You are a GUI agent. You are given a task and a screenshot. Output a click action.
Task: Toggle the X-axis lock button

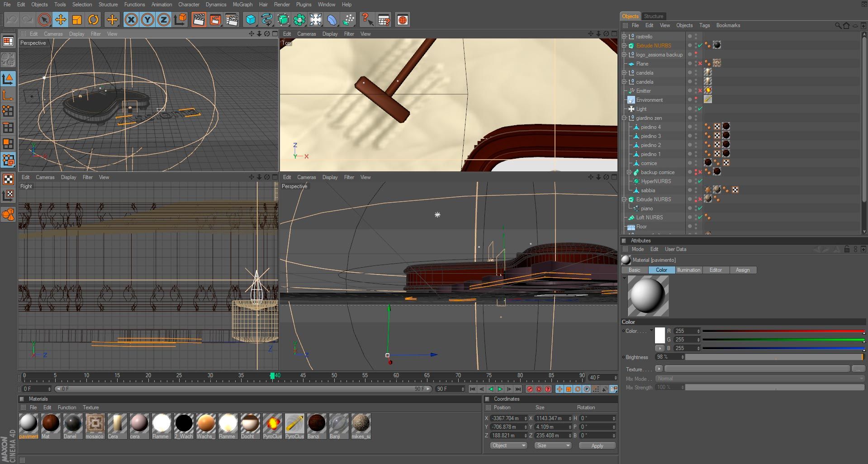tap(130, 19)
